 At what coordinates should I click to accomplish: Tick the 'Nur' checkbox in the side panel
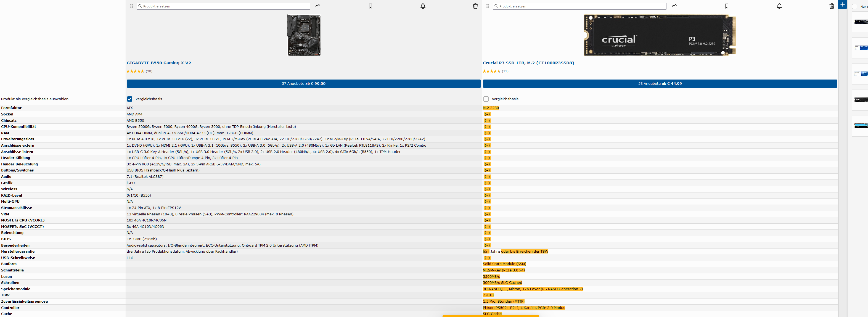pos(854,6)
